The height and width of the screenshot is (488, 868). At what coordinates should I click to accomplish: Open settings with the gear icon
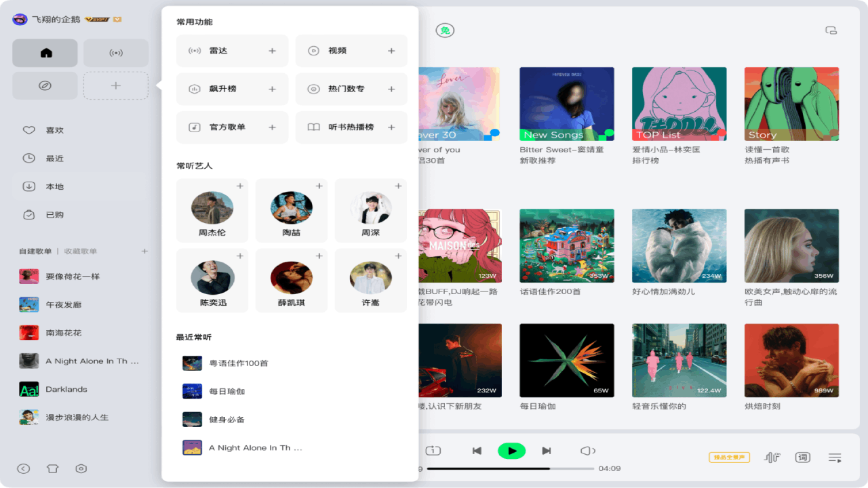pyautogui.click(x=81, y=468)
